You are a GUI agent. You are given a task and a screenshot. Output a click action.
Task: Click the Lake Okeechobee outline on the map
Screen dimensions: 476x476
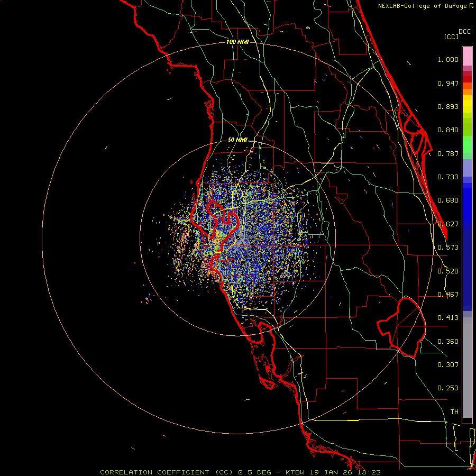[401, 327]
